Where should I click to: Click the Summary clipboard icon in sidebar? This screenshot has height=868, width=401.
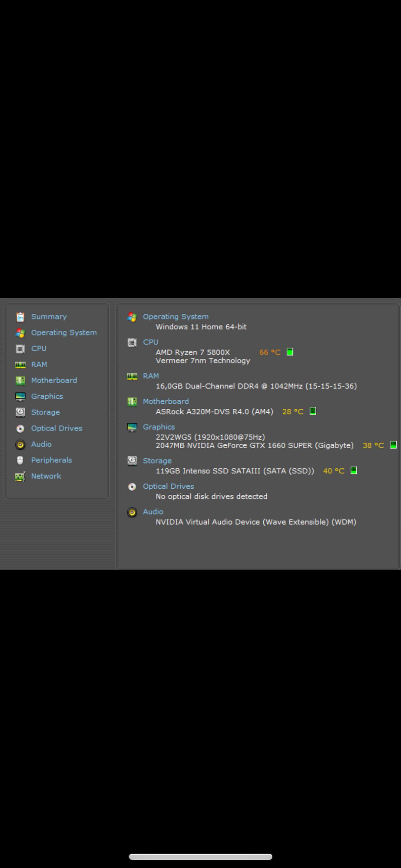tap(20, 317)
